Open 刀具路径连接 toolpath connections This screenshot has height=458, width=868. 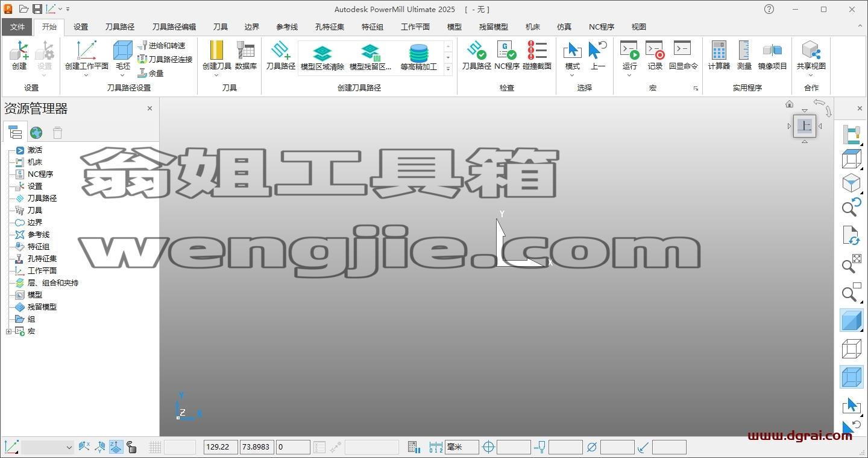(x=165, y=59)
